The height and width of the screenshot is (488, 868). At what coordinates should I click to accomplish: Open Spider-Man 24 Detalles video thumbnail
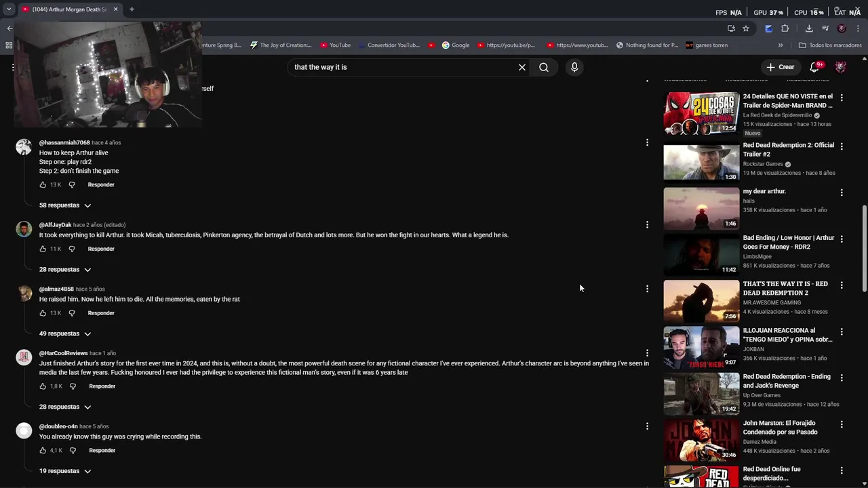click(x=701, y=114)
